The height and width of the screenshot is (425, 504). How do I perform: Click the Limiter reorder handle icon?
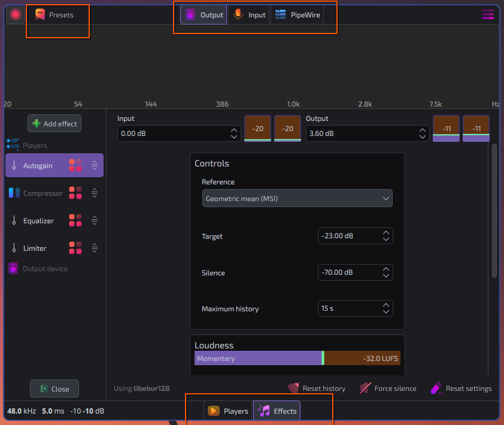[95, 248]
